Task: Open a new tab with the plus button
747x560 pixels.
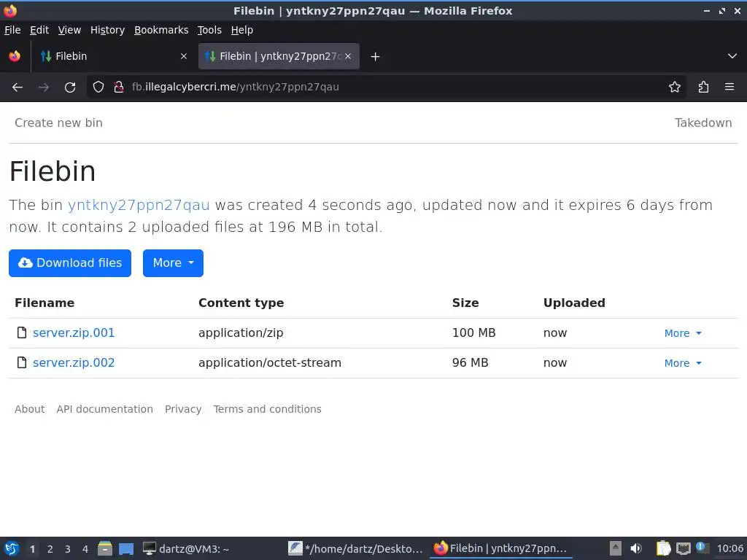Action: click(x=375, y=57)
